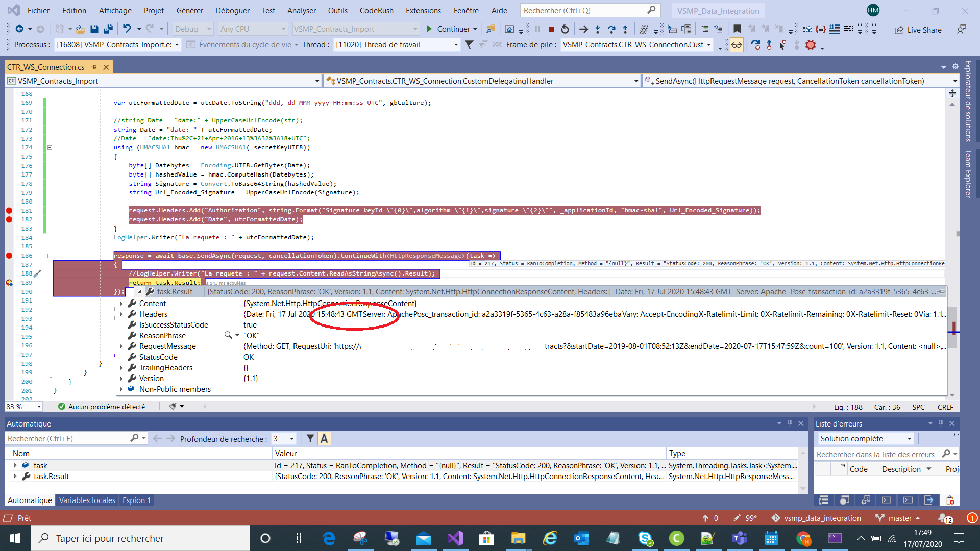Open the Solution complète dropdown
The width and height of the screenshot is (980, 551).
click(x=865, y=439)
